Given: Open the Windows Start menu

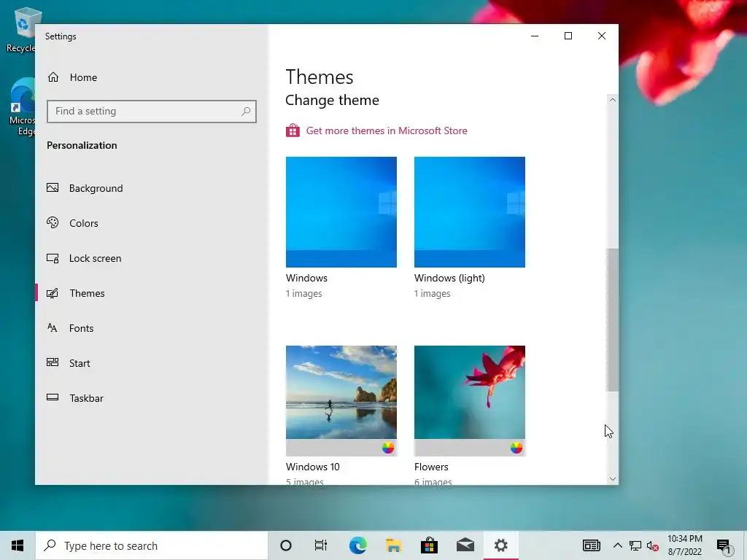Looking at the screenshot, I should point(18,545).
